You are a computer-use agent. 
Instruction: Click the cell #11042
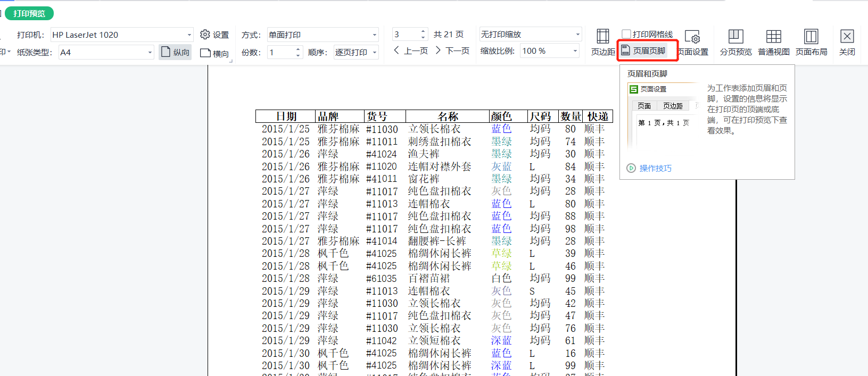click(382, 341)
